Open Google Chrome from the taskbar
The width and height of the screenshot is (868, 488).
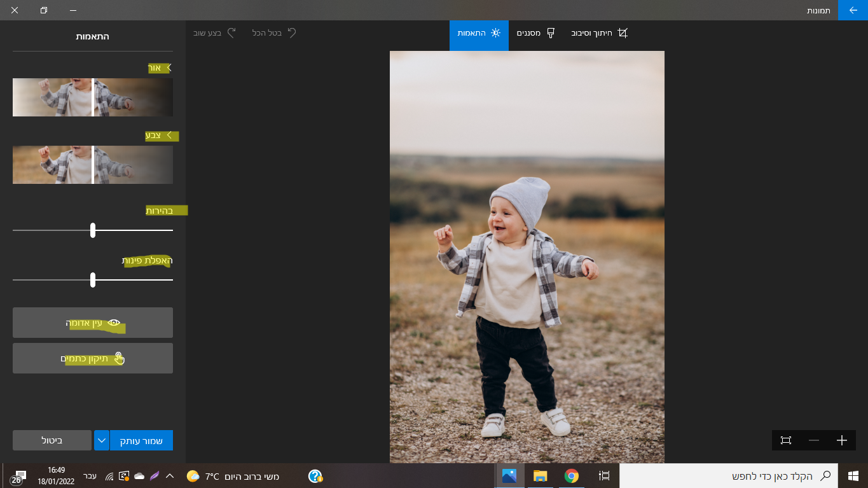[x=572, y=476]
